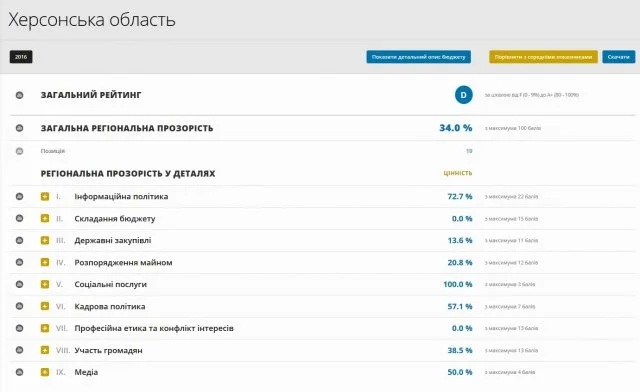Click the "Позиція" label
This screenshot has height=392, width=640.
tap(53, 151)
